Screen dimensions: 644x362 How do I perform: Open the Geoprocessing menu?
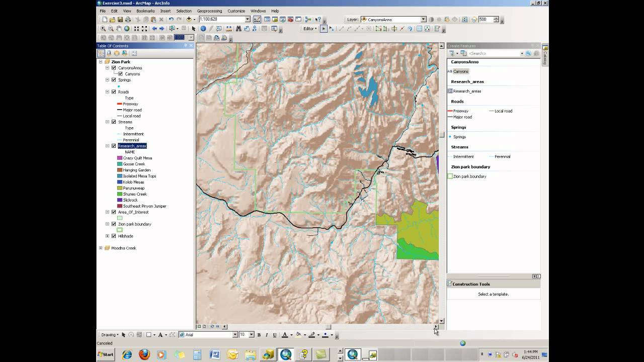tap(209, 11)
